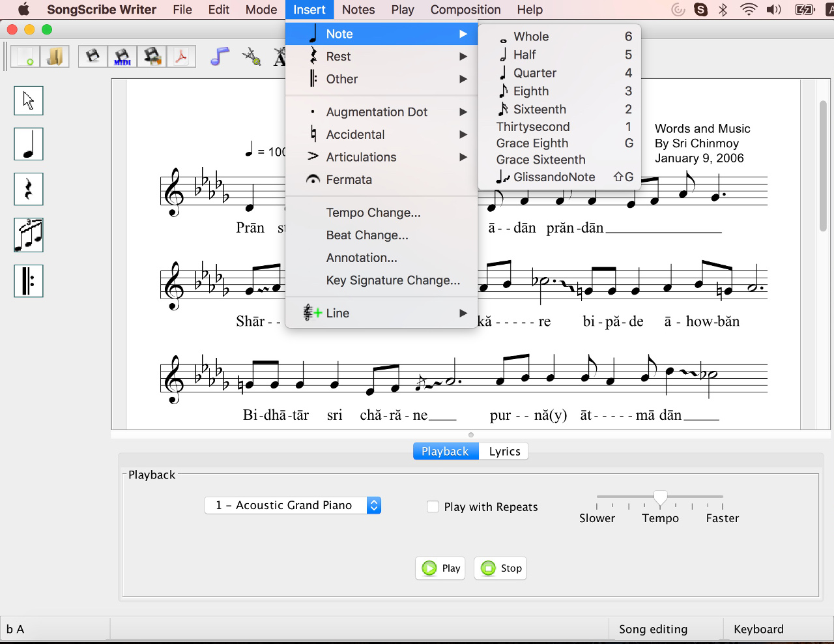Enable Play with Repeats checkbox
This screenshot has height=644, width=834.
(433, 506)
